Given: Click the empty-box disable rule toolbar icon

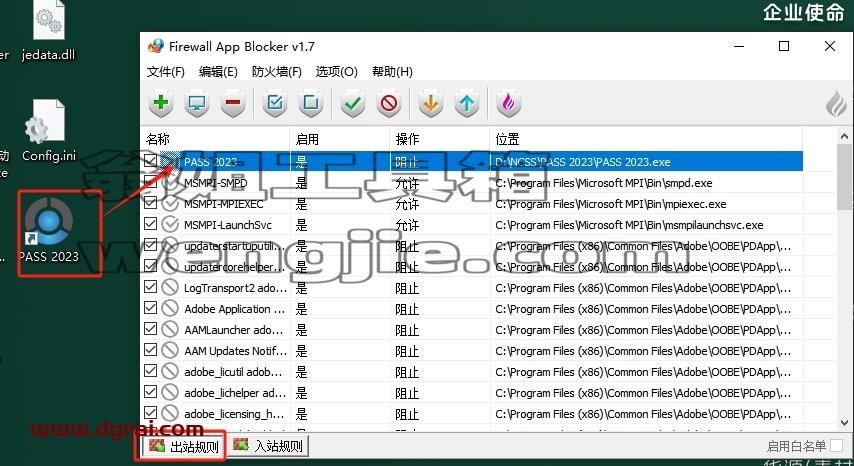Looking at the screenshot, I should [x=311, y=103].
